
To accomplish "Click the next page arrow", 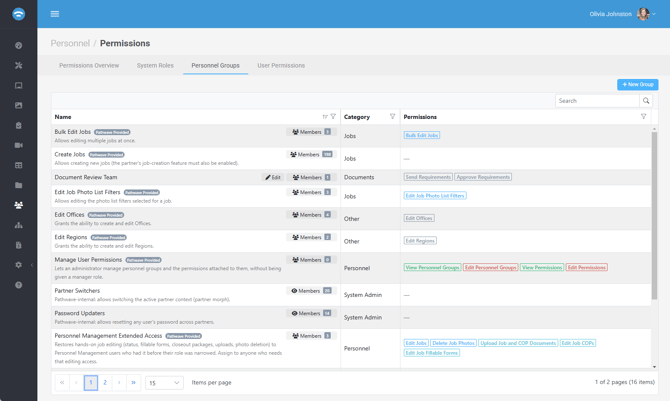I will click(x=119, y=383).
